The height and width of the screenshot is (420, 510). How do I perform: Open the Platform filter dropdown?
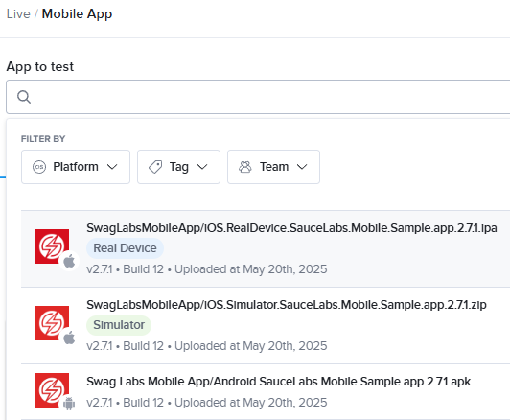point(76,167)
